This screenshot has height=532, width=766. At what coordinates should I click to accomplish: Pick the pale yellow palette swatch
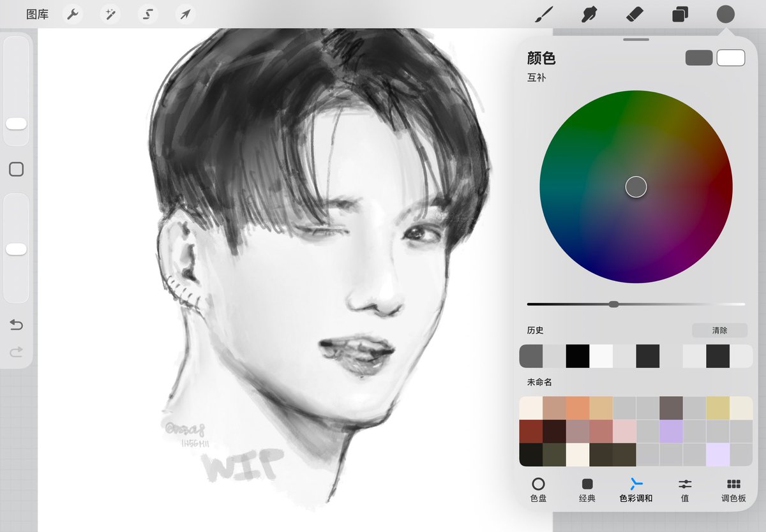718,408
